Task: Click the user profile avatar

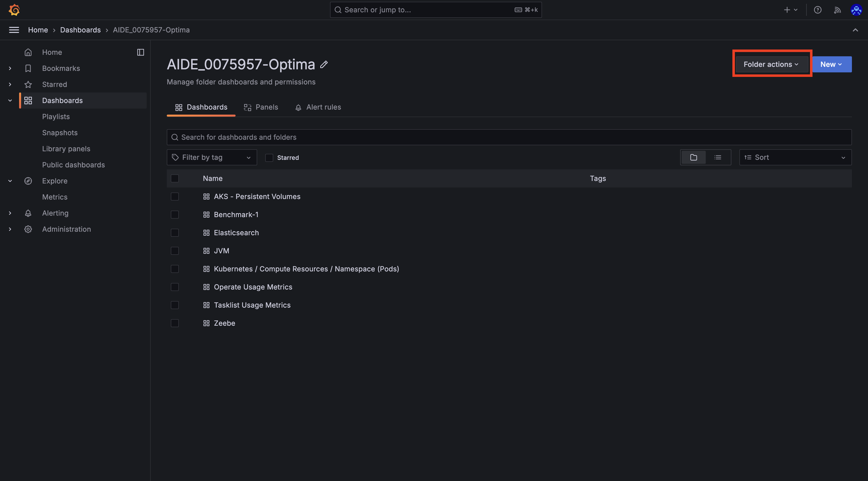Action: pos(856,10)
